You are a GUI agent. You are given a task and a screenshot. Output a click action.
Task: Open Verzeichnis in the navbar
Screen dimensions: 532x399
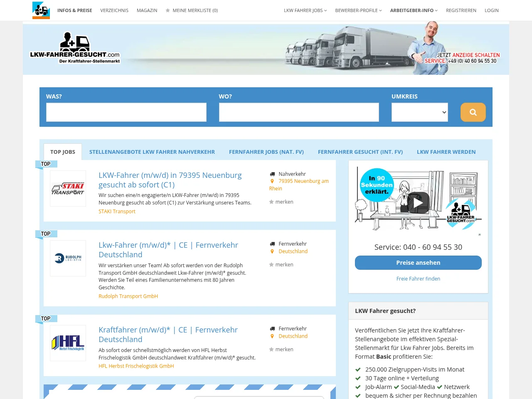click(x=114, y=10)
